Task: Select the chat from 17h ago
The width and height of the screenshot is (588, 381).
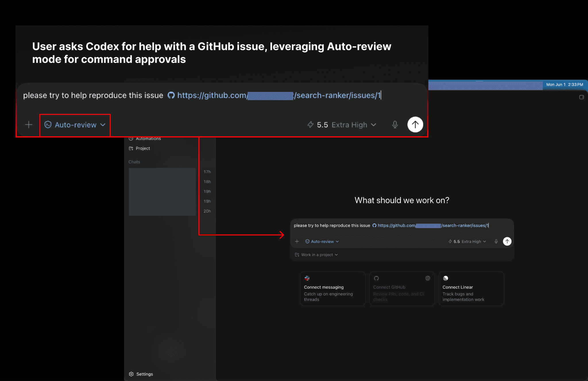Action: [169, 172]
